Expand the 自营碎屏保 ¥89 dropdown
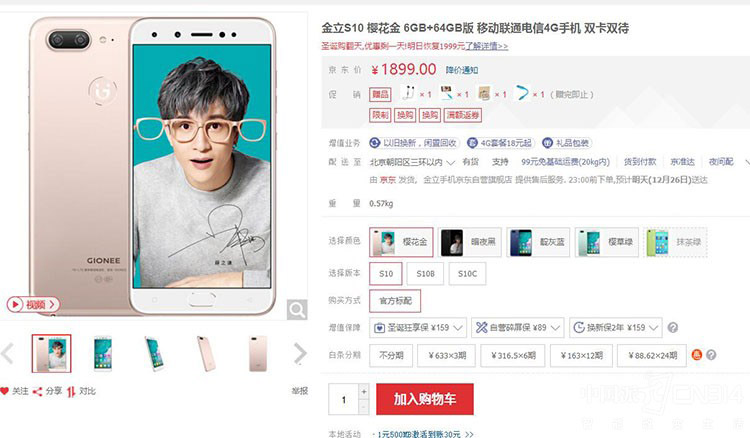This screenshot has height=438, width=750. (x=518, y=328)
